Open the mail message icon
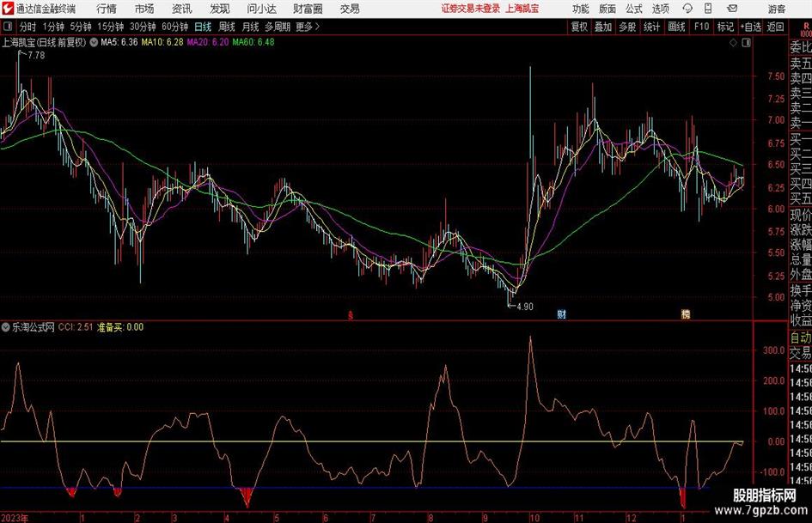Viewport: 812px width, 523px height. (732, 9)
